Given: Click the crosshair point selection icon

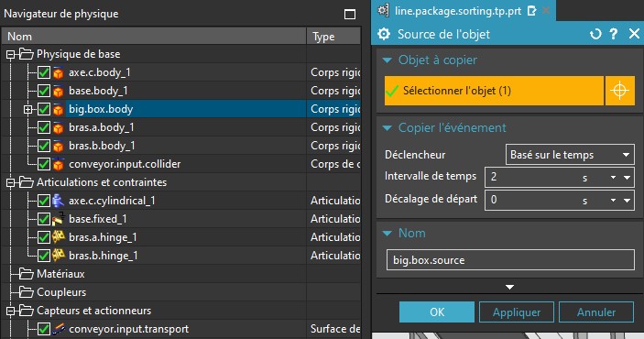Looking at the screenshot, I should pyautogui.click(x=619, y=91).
